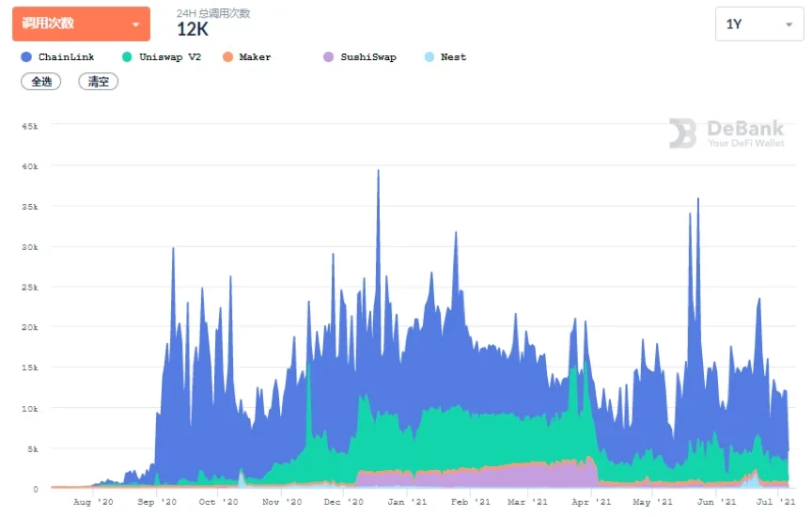Click the Sep '20 x-axis label
The width and height of the screenshot is (812, 517).
pyautogui.click(x=162, y=503)
